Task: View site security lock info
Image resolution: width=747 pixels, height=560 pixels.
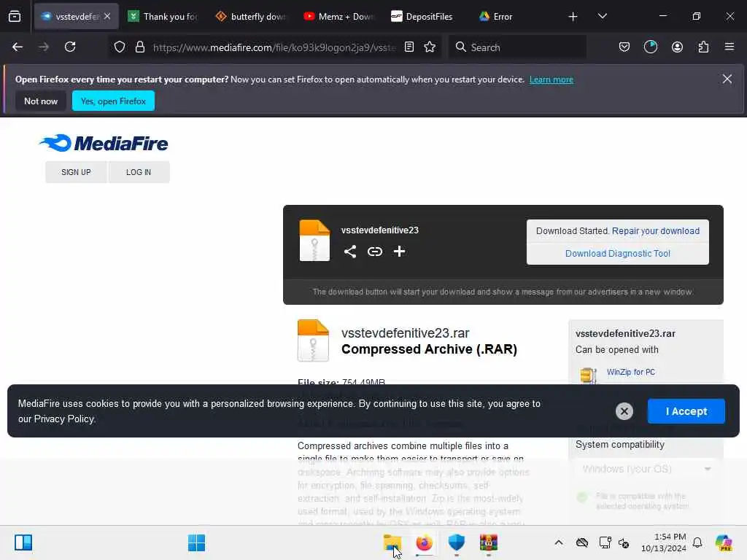Action: (x=139, y=47)
